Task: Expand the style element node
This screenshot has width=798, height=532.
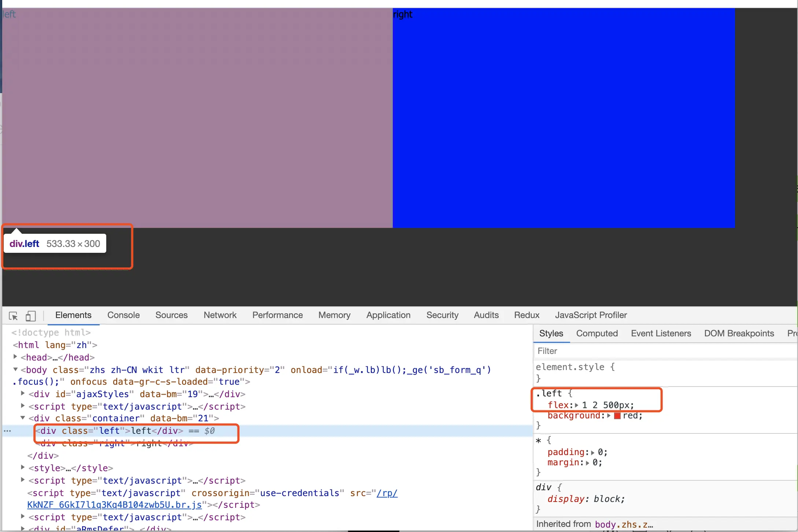Action: point(23,468)
